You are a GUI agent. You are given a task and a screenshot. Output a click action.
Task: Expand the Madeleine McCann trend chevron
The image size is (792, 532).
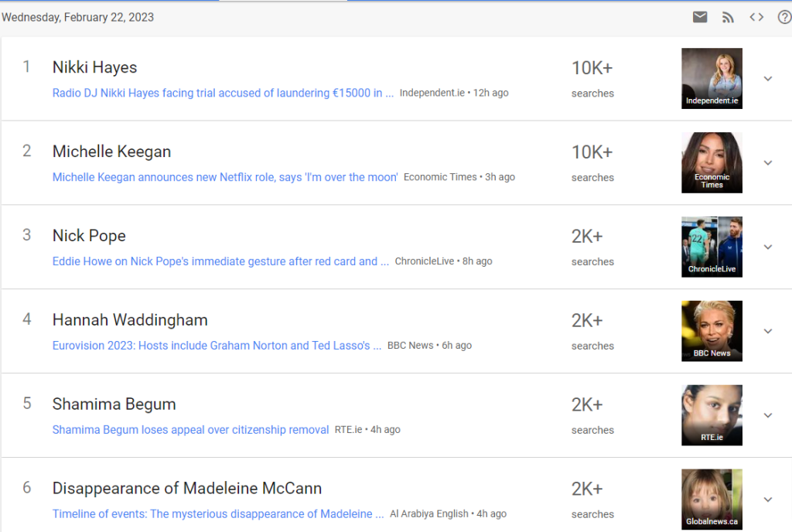pyautogui.click(x=768, y=500)
